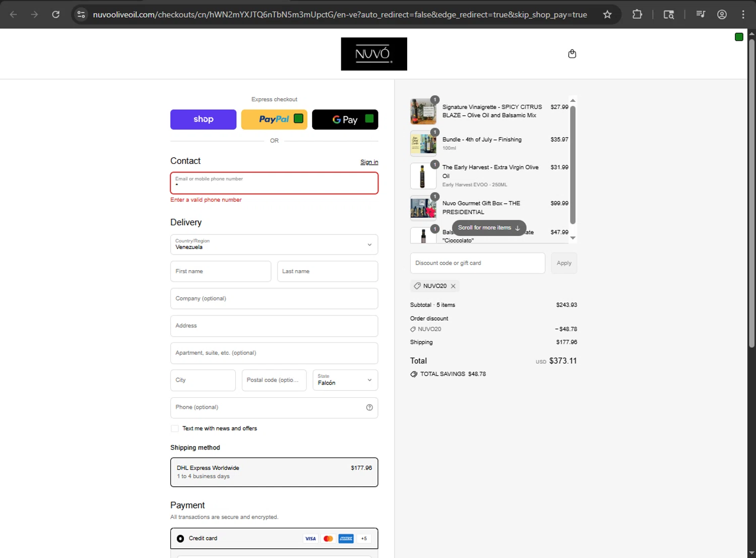Screen dimensions: 756x558
Task: Bookmark this page with the star icon
Action: pyautogui.click(x=607, y=15)
